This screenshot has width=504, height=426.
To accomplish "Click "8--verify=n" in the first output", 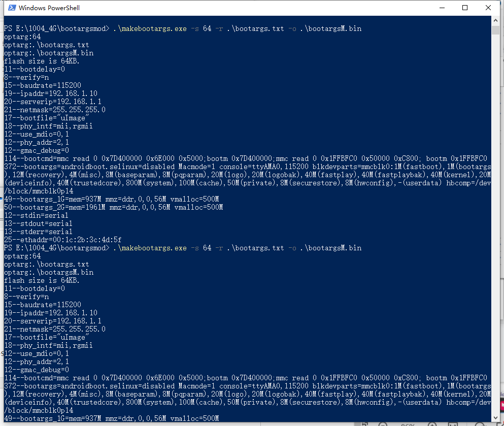I will 26,78.
